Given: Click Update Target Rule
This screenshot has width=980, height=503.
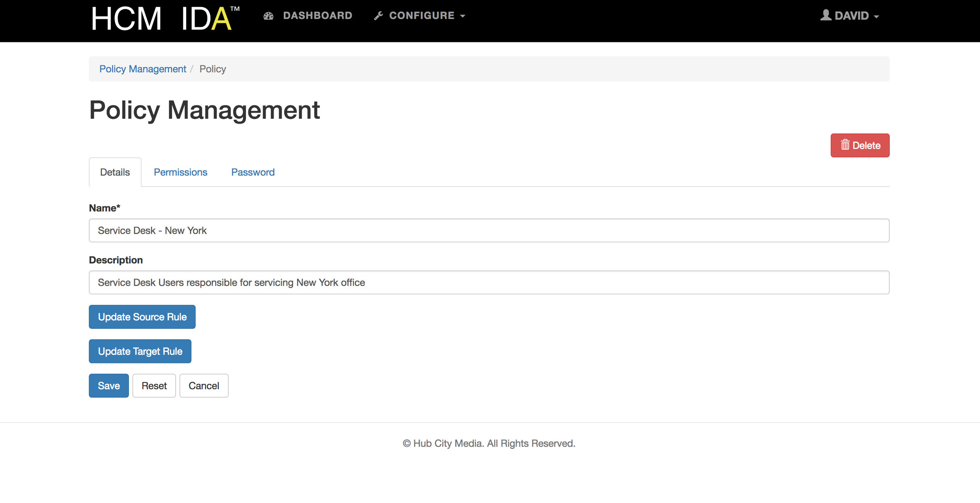Looking at the screenshot, I should (140, 351).
